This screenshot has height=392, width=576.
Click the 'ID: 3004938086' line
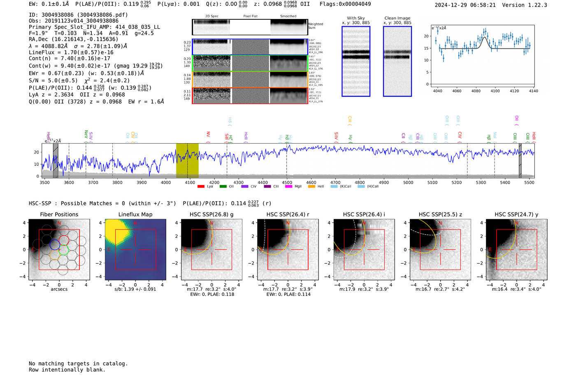coord(78,15)
